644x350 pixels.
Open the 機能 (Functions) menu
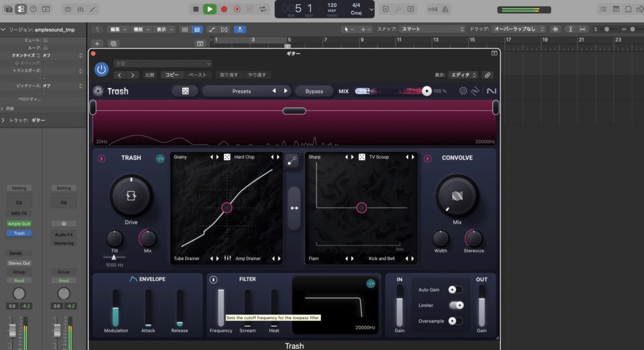pyautogui.click(x=141, y=30)
